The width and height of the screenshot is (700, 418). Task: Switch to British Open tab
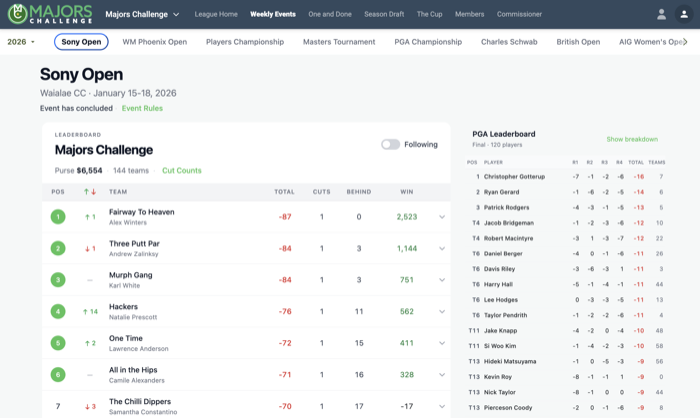tap(578, 42)
